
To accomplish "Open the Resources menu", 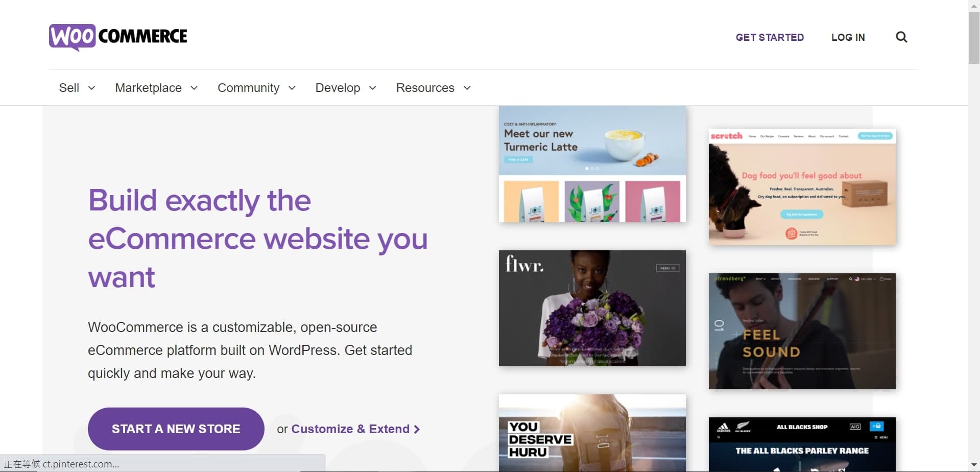I will [x=425, y=88].
